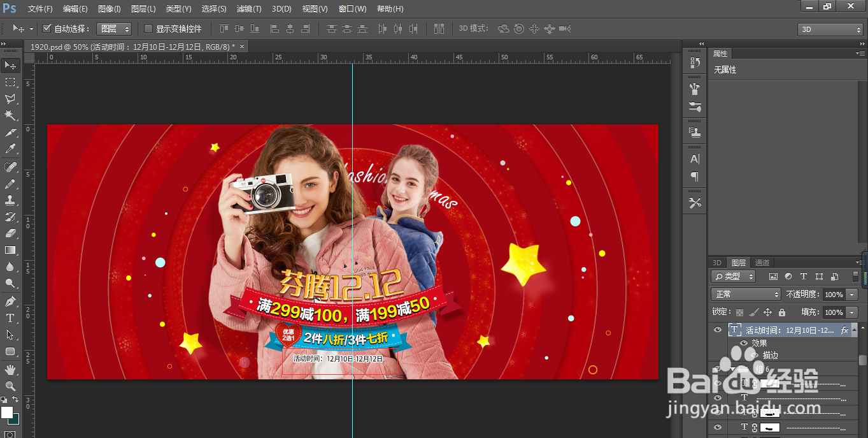Select the History Brush tool
Image resolution: width=868 pixels, height=438 pixels.
(x=10, y=217)
